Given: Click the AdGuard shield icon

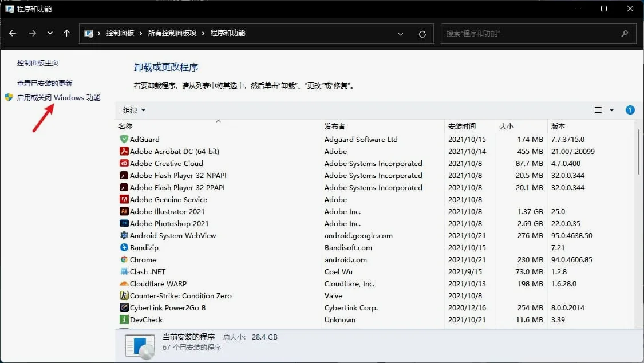Looking at the screenshot, I should coord(124,139).
